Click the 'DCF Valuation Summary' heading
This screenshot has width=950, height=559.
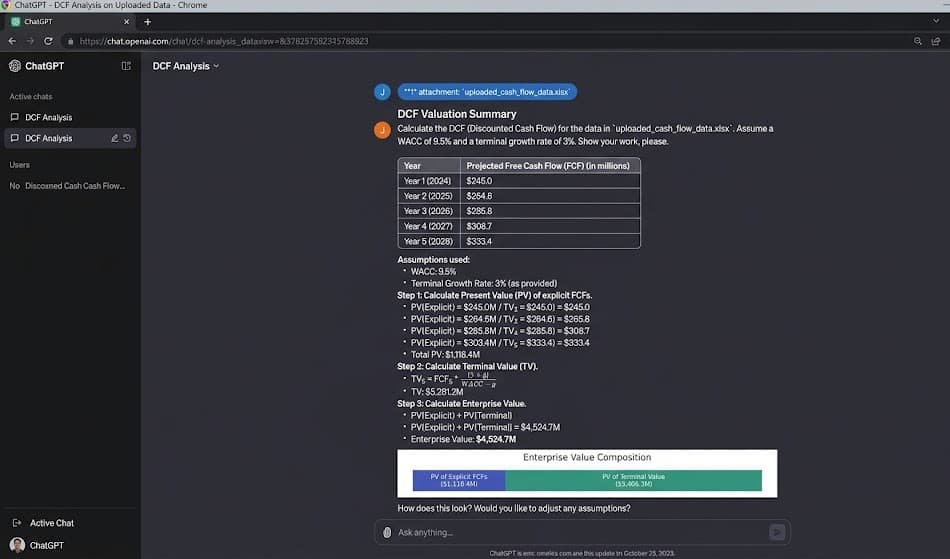(x=457, y=114)
